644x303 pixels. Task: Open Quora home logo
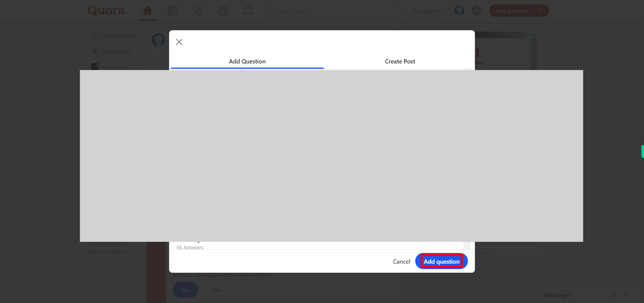click(x=106, y=11)
